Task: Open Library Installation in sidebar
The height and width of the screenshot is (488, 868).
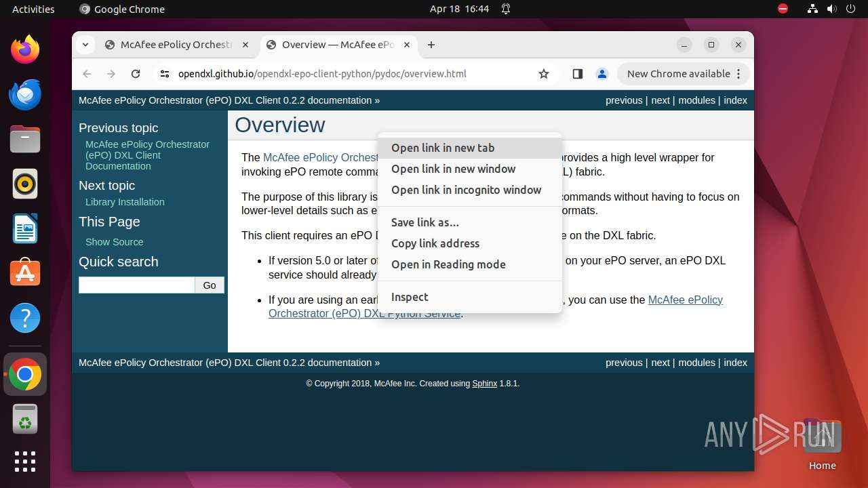Action: pos(125,202)
